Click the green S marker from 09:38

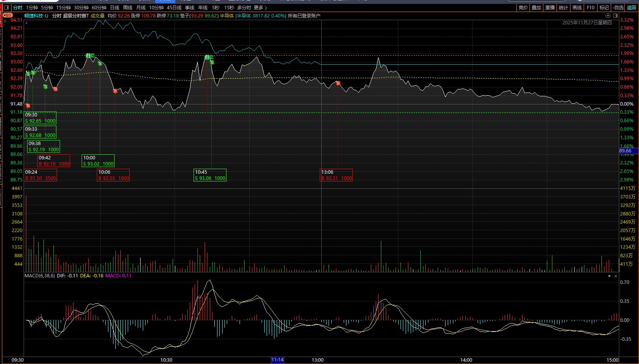click(x=45, y=87)
